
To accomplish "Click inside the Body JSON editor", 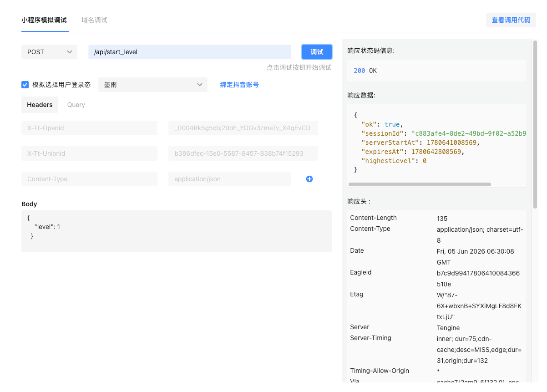I will tap(177, 231).
